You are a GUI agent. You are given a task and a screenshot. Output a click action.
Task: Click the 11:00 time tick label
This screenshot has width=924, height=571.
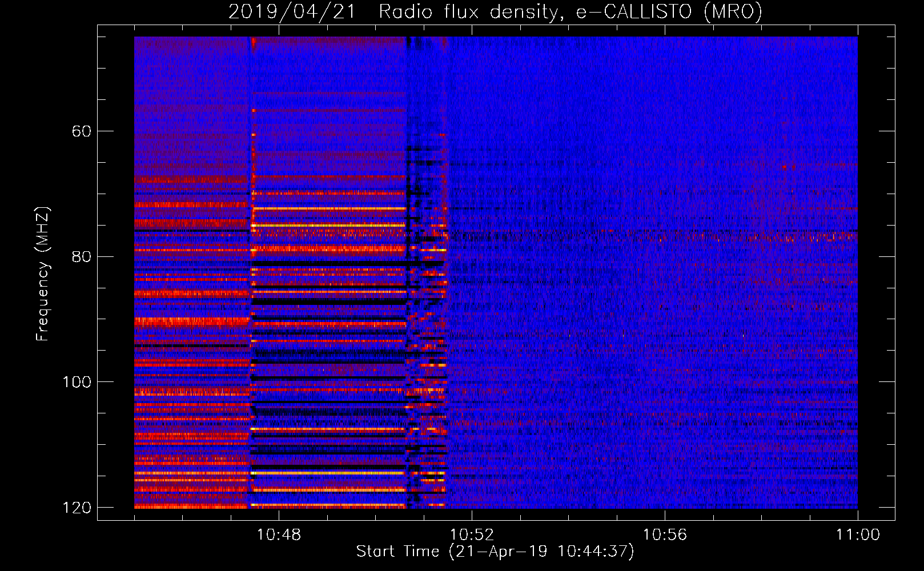coord(858,535)
